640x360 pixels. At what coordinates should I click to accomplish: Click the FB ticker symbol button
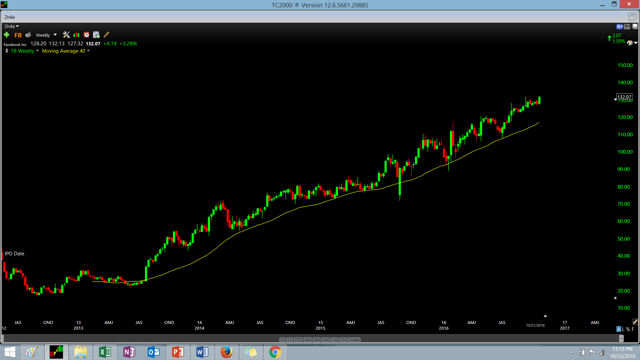tap(18, 35)
